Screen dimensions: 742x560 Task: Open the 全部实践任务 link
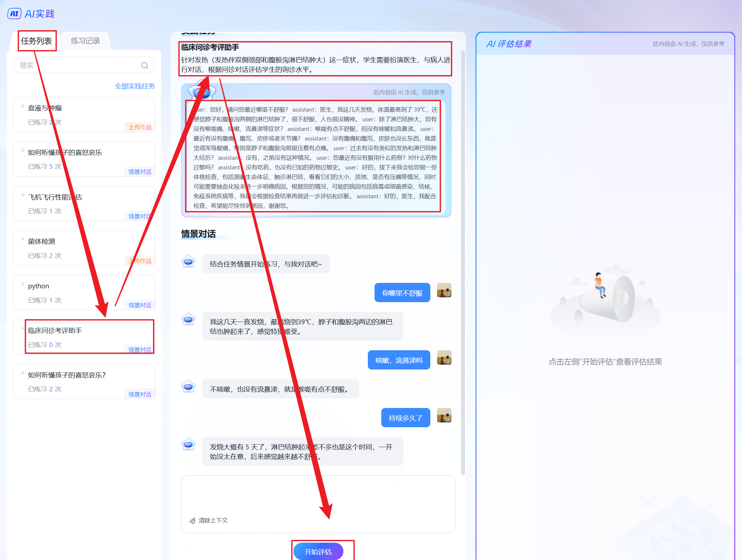click(134, 86)
